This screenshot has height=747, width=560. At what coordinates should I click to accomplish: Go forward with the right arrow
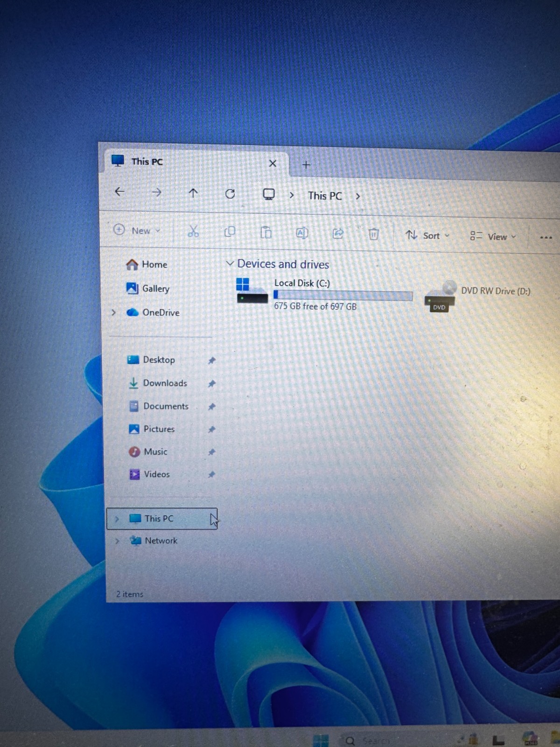pos(156,192)
